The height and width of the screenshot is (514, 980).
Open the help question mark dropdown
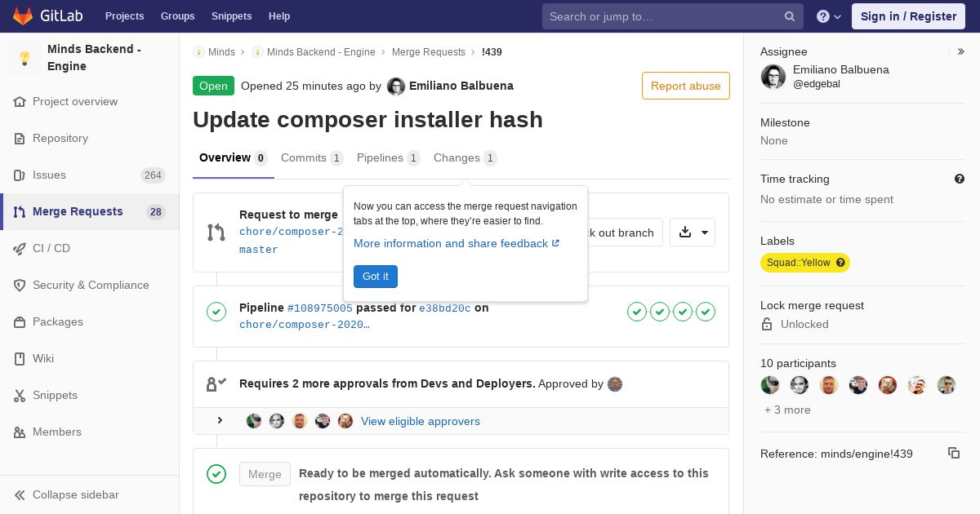(829, 16)
